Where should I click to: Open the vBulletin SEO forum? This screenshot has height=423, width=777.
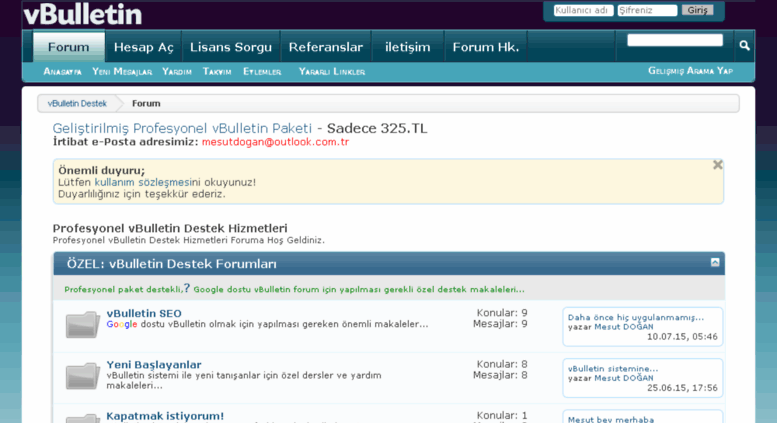[x=144, y=313]
